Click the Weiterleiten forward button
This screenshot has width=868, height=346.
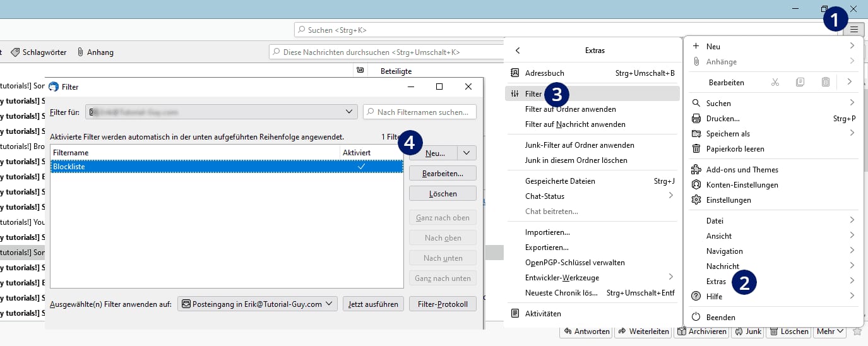coord(644,331)
